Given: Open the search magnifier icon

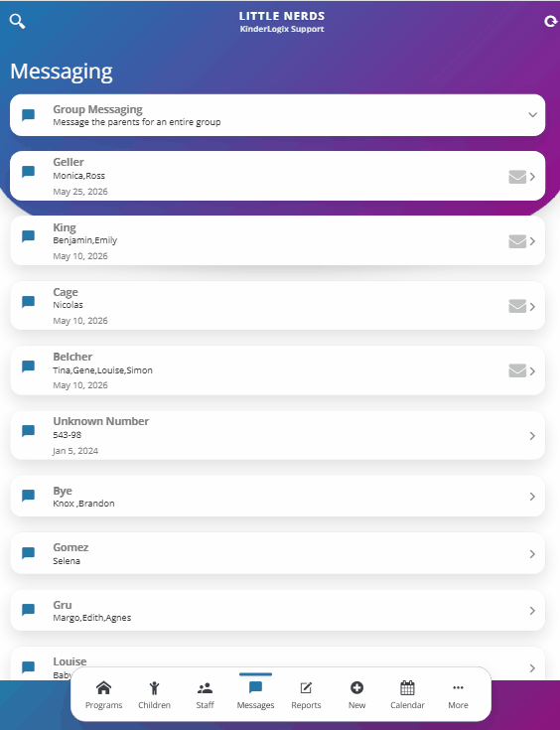Looking at the screenshot, I should click(x=17, y=21).
